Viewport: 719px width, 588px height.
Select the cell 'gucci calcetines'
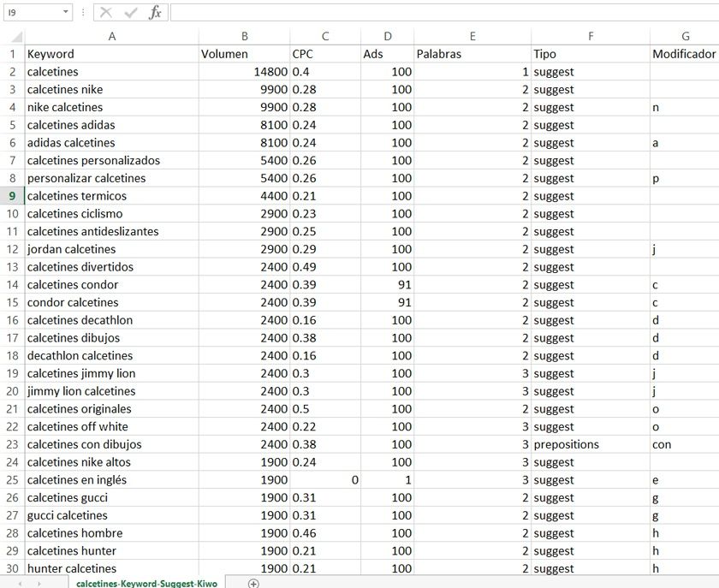[112, 515]
